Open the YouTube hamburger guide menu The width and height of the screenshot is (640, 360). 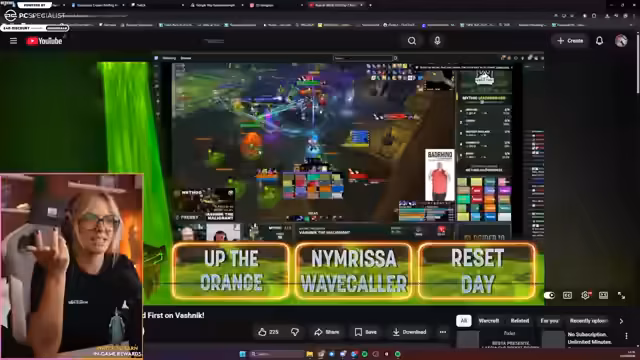[13, 41]
